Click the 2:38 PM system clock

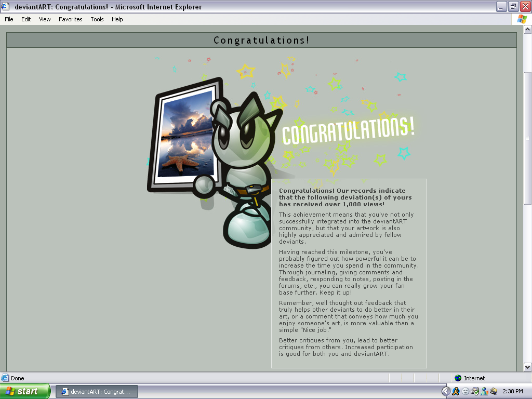[x=512, y=392]
